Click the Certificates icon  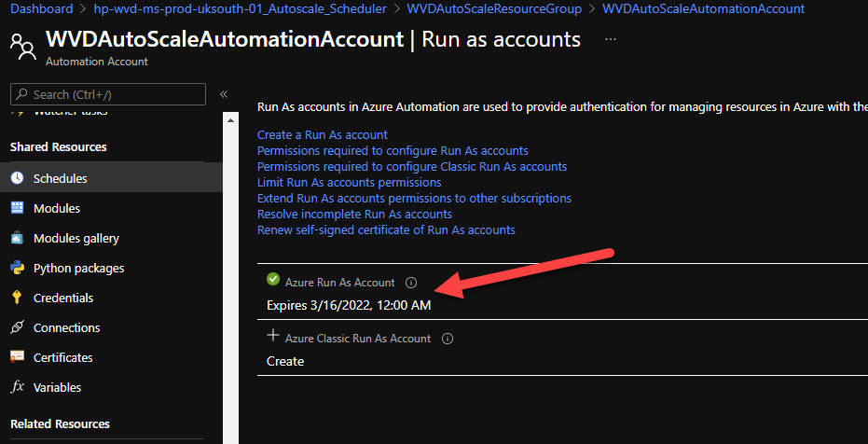pos(17,357)
